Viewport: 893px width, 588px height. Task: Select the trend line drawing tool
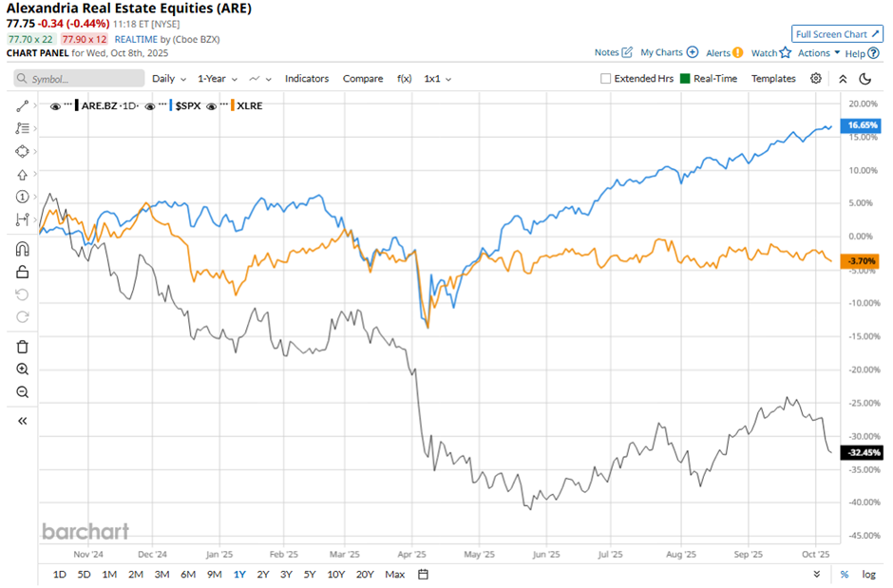[x=22, y=105]
